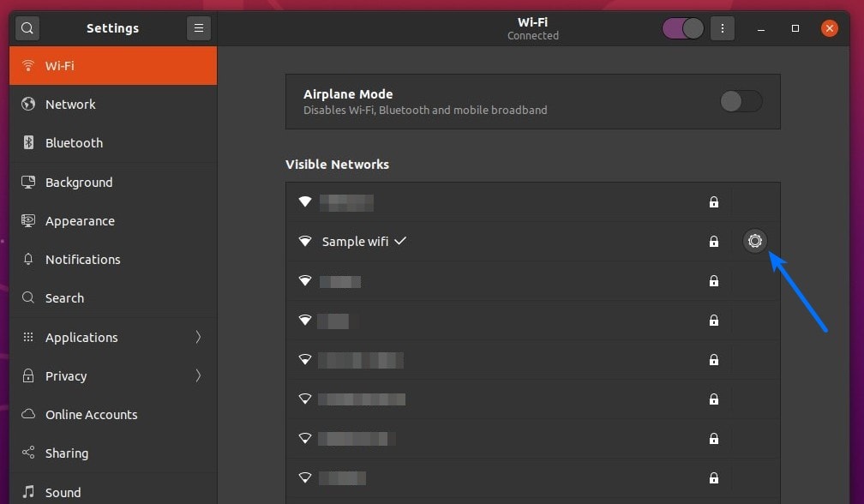Viewport: 864px width, 504px height.
Task: Open the Background settings page
Action: pyautogui.click(x=28, y=182)
